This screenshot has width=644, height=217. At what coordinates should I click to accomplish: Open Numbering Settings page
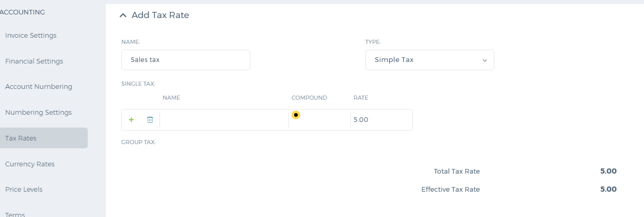[38, 113]
